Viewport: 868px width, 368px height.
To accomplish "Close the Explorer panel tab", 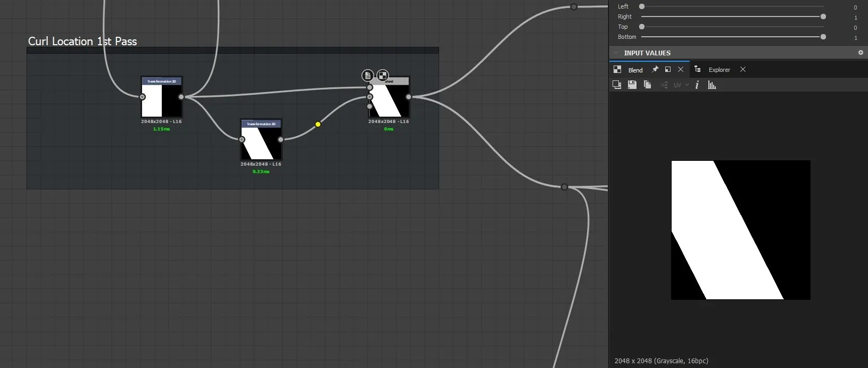I will coord(743,69).
